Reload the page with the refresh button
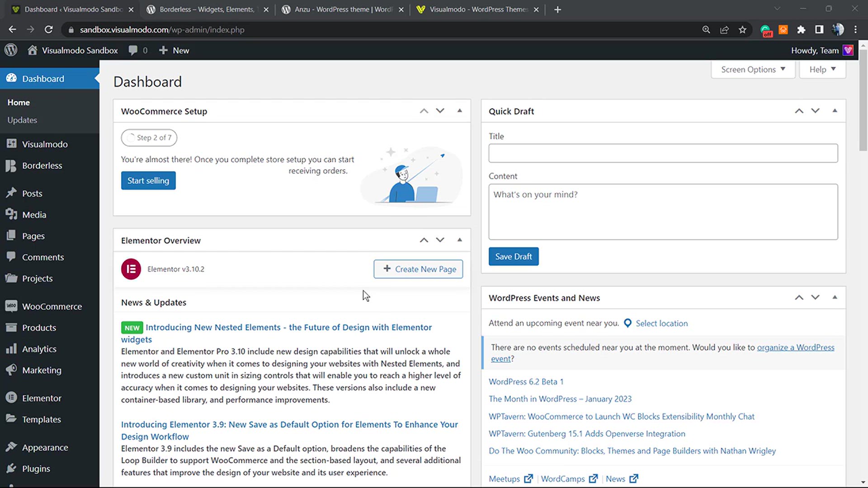The height and width of the screenshot is (488, 868). pyautogui.click(x=48, y=29)
